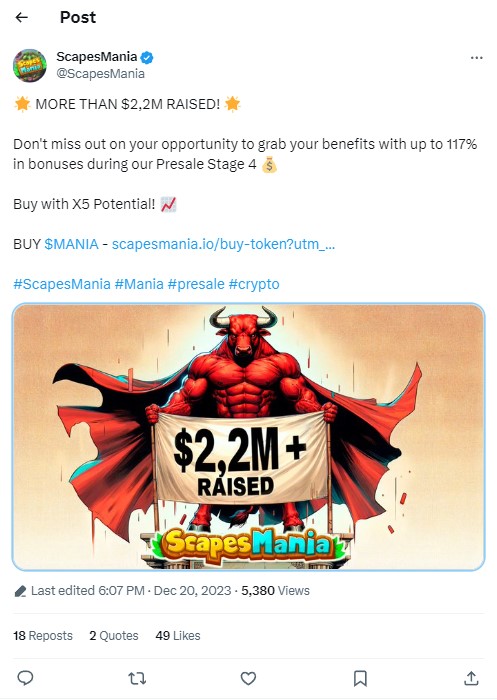Show the 18 Reposts list
497x700 pixels.
43,635
